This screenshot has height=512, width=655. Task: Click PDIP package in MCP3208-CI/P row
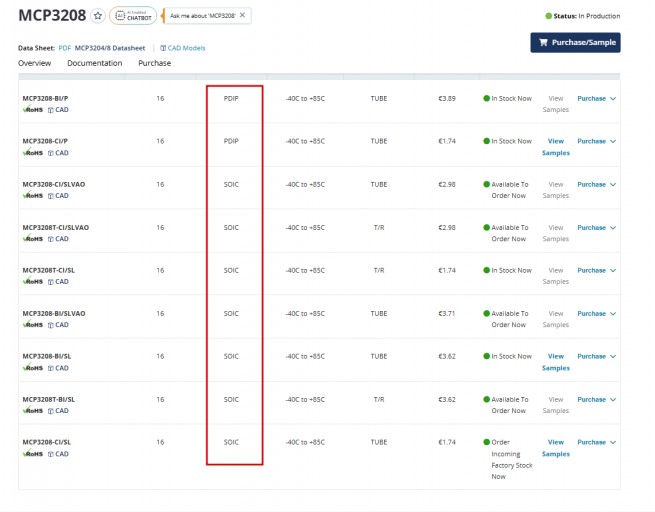231,141
